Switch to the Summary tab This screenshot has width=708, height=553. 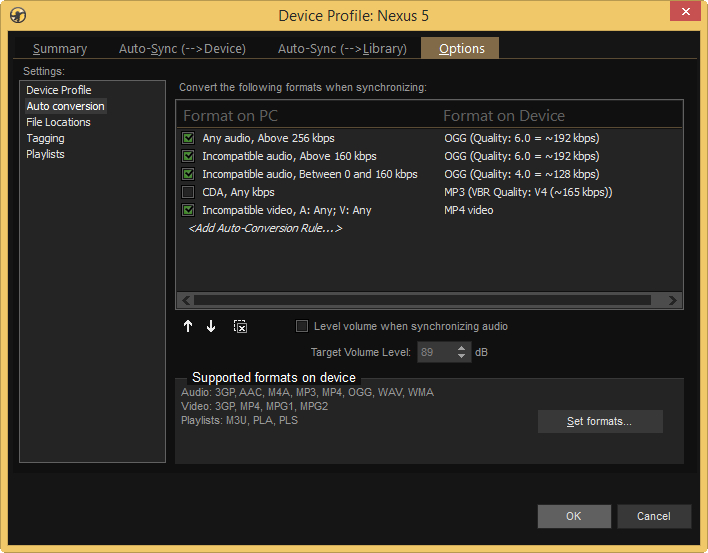(60, 49)
